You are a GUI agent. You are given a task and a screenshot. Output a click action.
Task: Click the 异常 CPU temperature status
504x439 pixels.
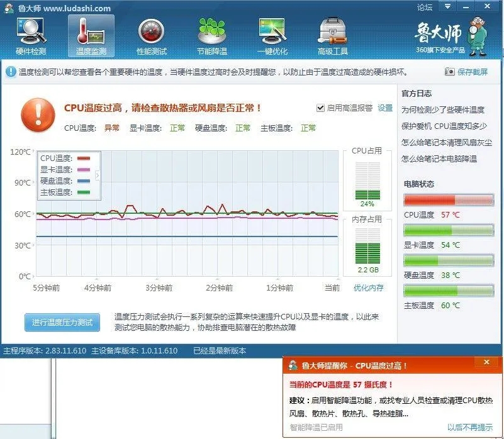tap(112, 128)
